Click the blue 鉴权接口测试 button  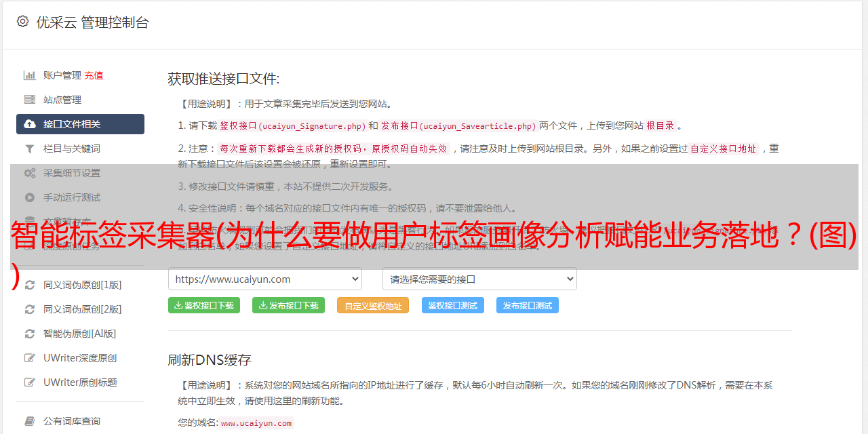coord(453,305)
